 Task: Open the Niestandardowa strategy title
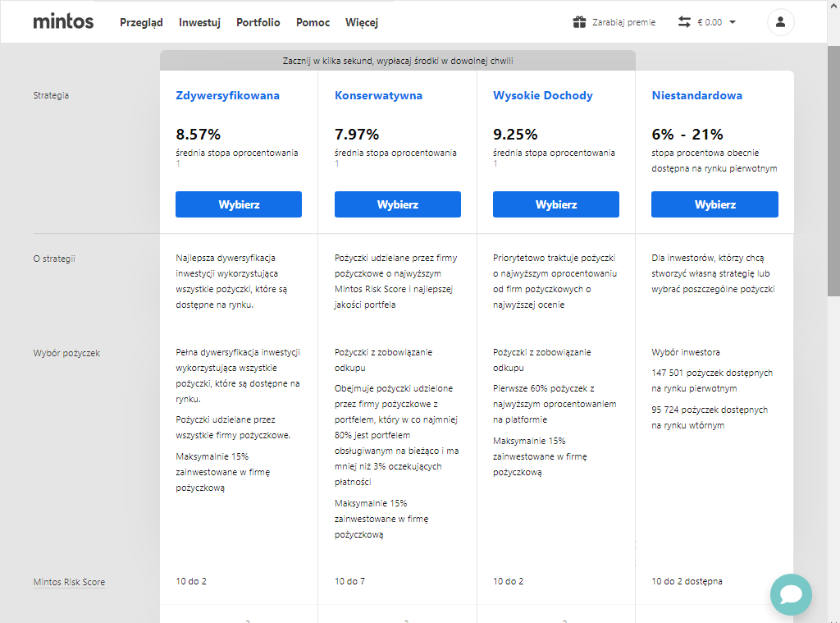697,95
